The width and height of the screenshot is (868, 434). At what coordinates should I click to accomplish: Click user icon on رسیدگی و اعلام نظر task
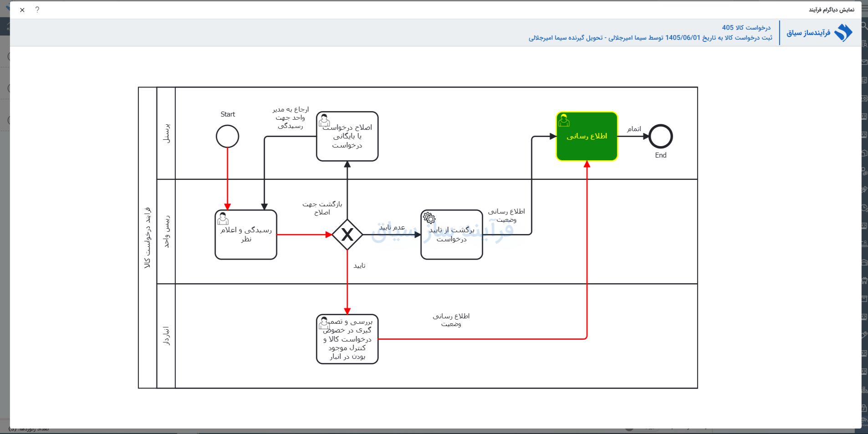[x=223, y=219]
